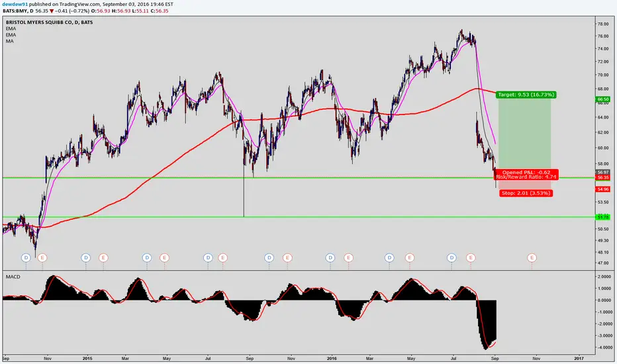617x364 pixels.
Task: Open the dividend marker above the 2016 label
Action: pos(330,257)
